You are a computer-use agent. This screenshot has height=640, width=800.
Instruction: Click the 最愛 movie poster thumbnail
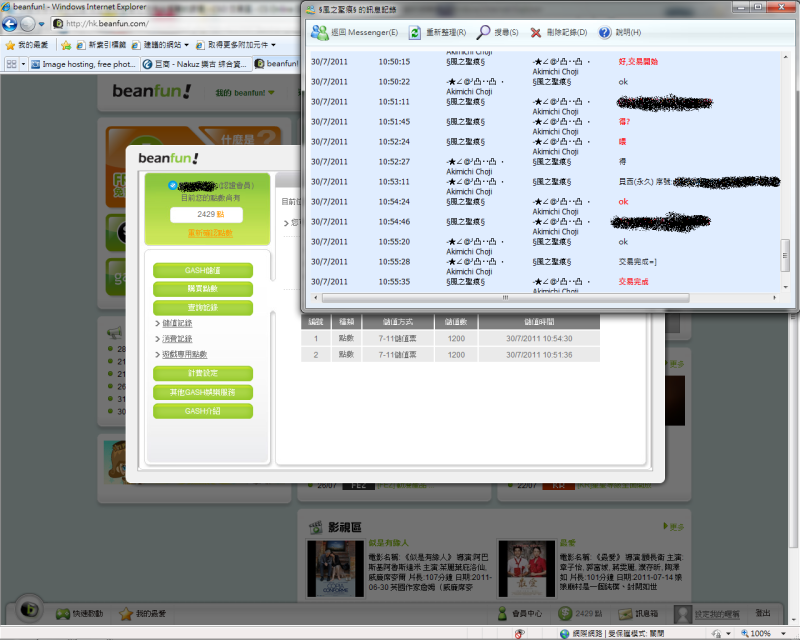point(527,569)
